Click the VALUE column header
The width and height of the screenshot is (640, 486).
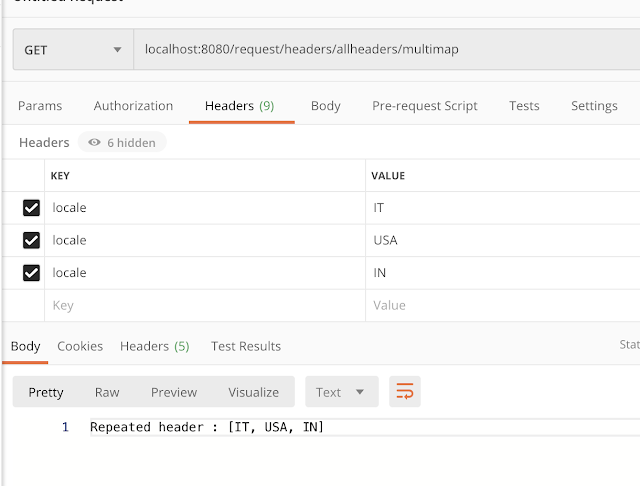click(x=388, y=176)
